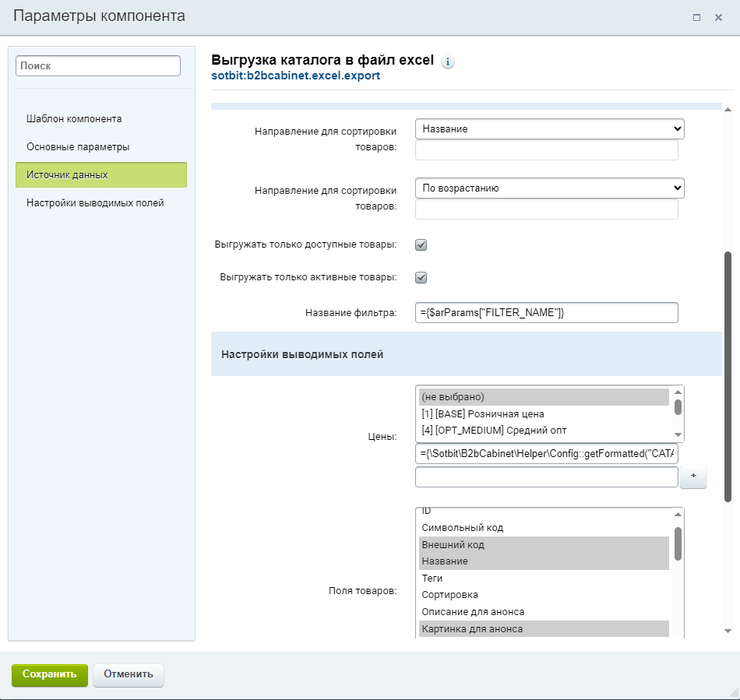
Task: Click empty text field under По возрастанию dropdown
Action: [x=547, y=209]
